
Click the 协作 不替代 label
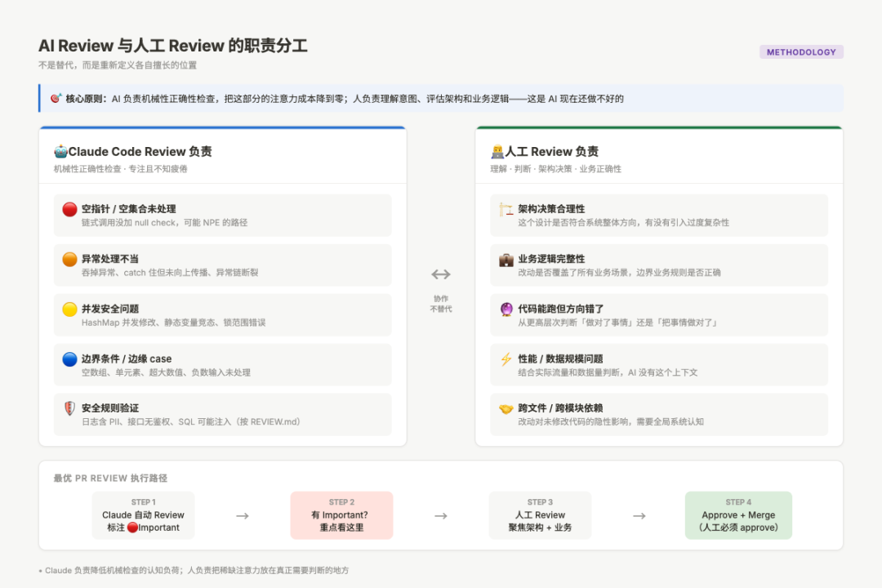click(441, 304)
